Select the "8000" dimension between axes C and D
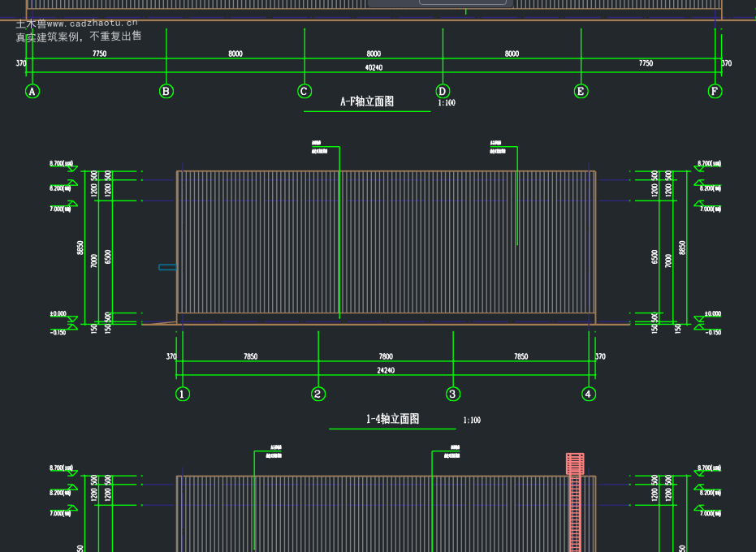The image size is (756, 552). click(374, 54)
